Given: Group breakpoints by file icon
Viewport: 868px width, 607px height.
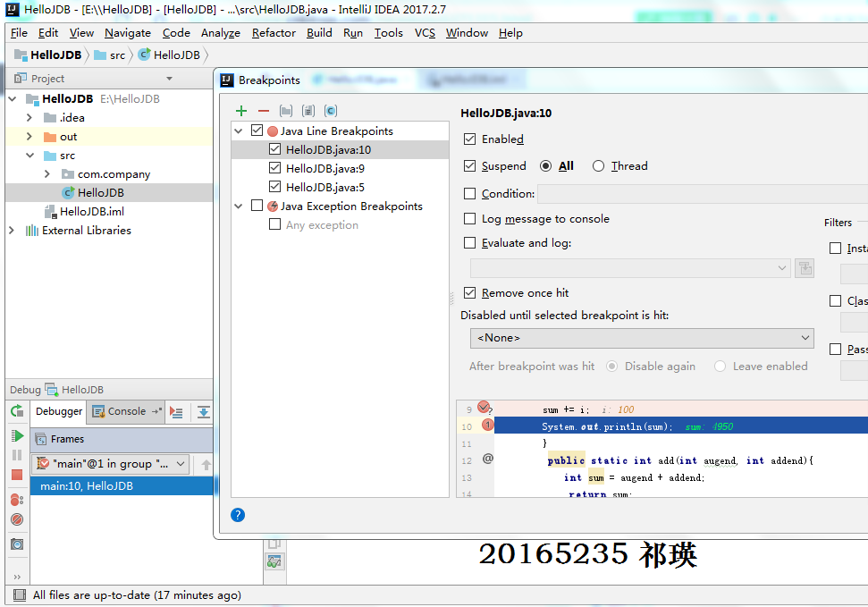Looking at the screenshot, I should (x=308, y=111).
